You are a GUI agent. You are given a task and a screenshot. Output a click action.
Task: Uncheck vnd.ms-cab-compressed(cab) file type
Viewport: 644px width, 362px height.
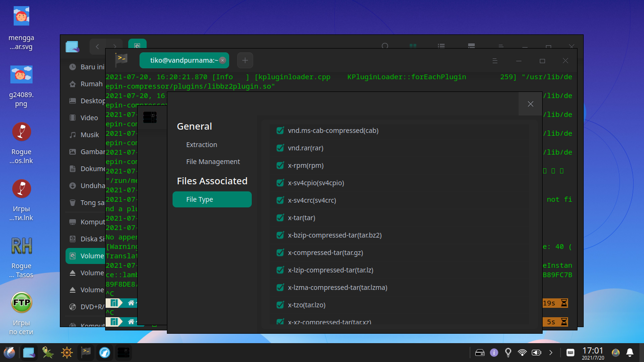click(x=280, y=131)
